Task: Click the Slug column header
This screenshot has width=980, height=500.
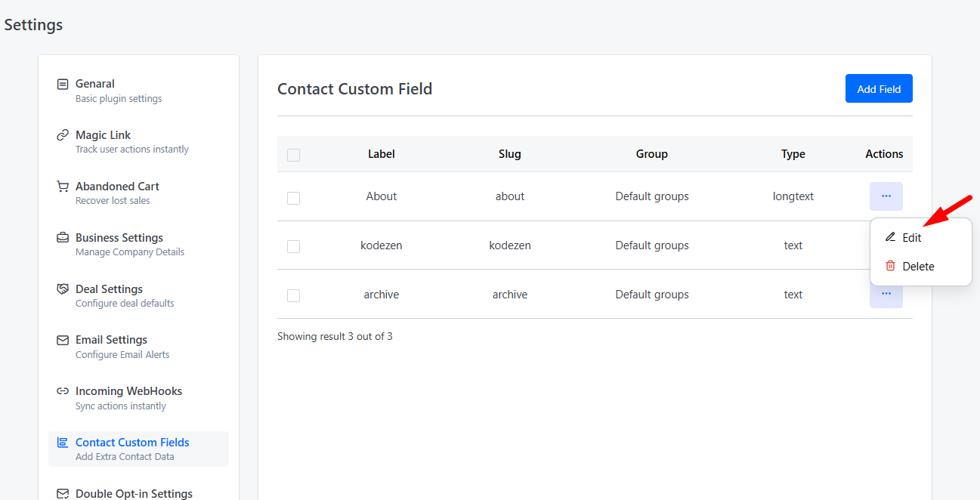Action: (510, 154)
